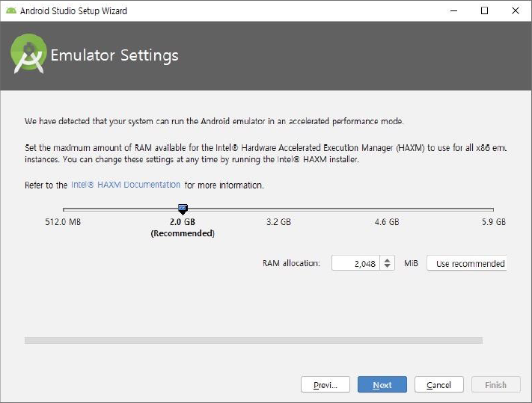
Task: Click the RAM allocation label
Action: pos(291,263)
